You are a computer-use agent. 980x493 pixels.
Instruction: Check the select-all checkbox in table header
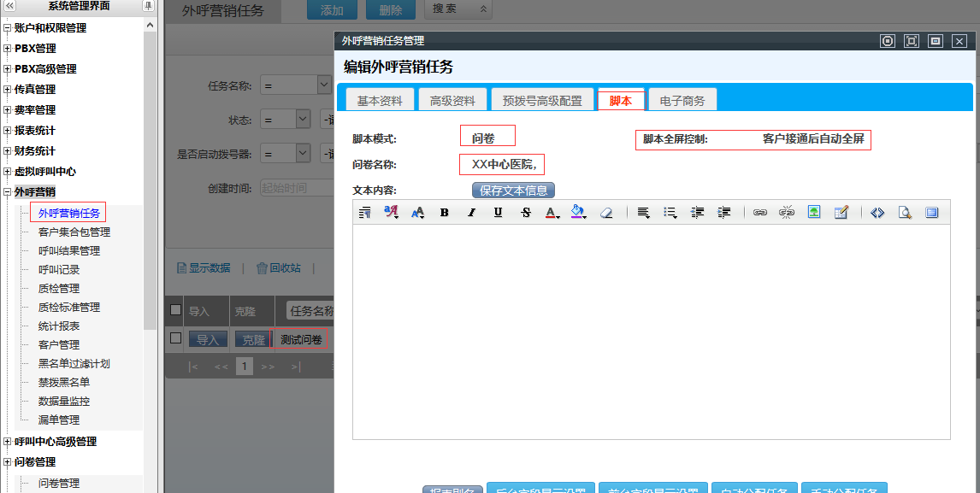[176, 310]
